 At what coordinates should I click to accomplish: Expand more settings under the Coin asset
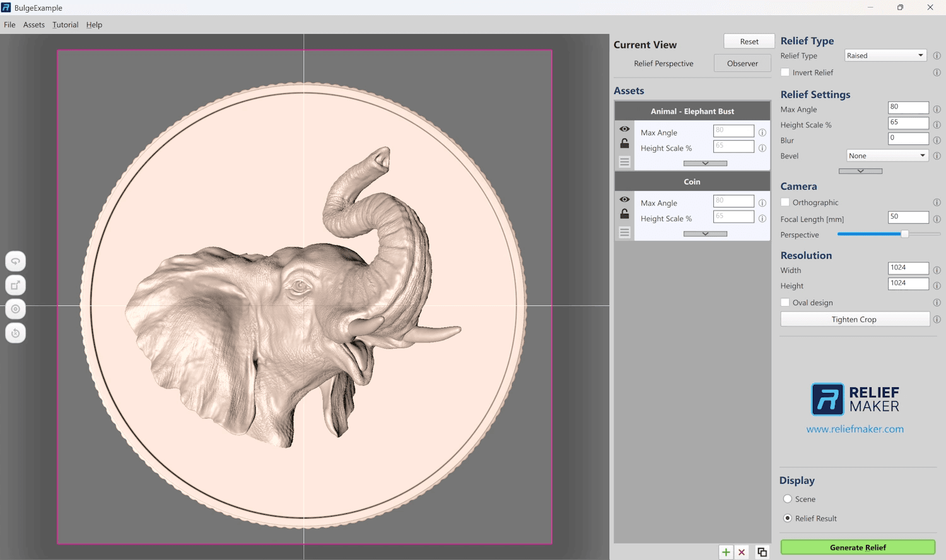click(705, 234)
